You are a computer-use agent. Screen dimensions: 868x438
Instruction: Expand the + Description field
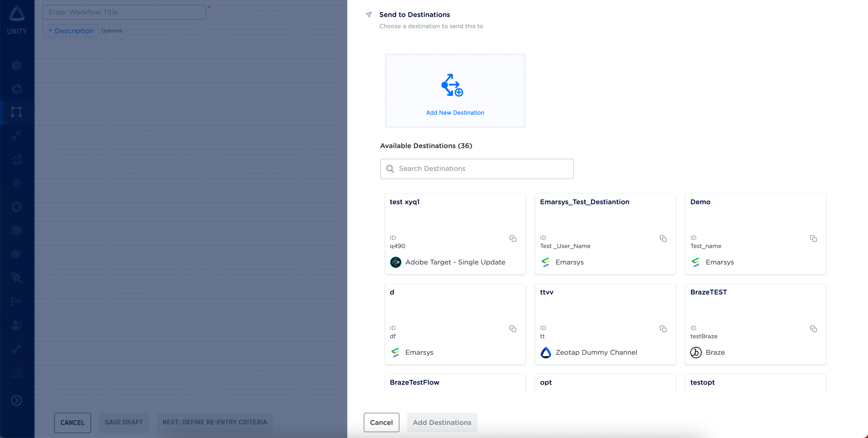71,31
